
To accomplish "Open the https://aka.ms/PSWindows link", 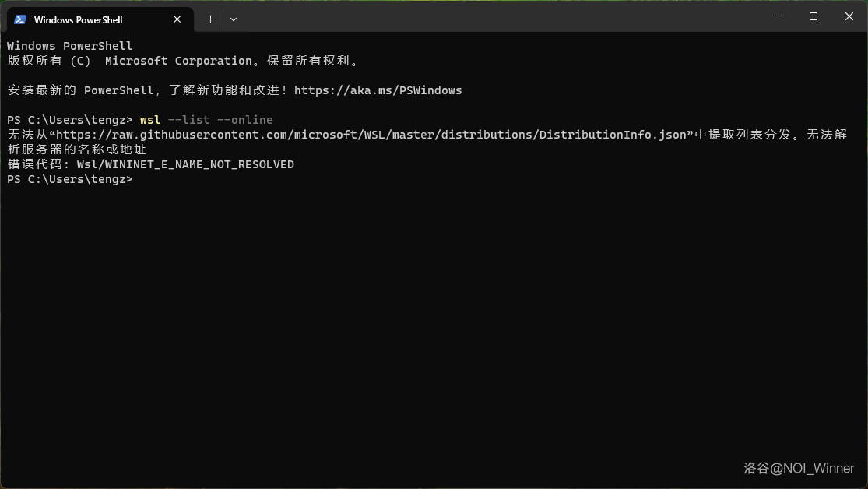I will pyautogui.click(x=378, y=90).
